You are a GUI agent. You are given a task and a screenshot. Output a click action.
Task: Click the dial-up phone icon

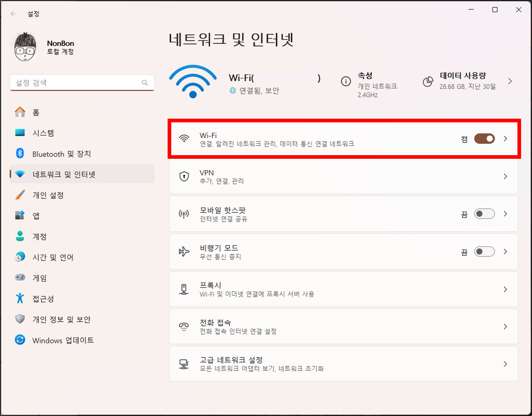(x=184, y=326)
